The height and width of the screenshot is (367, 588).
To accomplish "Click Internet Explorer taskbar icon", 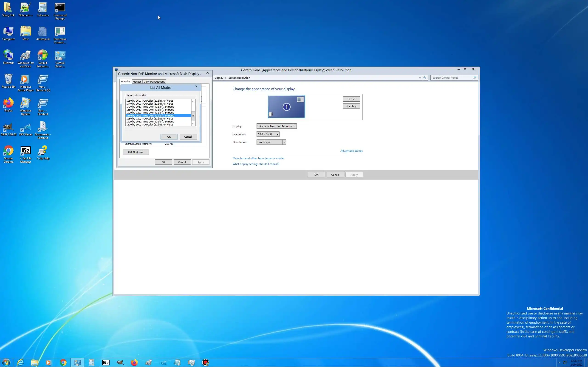I will pyautogui.click(x=21, y=362).
